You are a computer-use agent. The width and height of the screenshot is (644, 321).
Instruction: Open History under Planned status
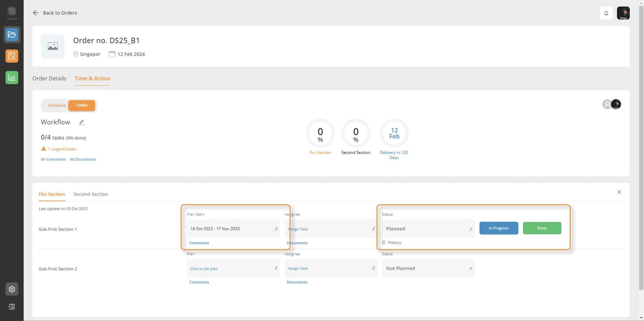point(395,243)
